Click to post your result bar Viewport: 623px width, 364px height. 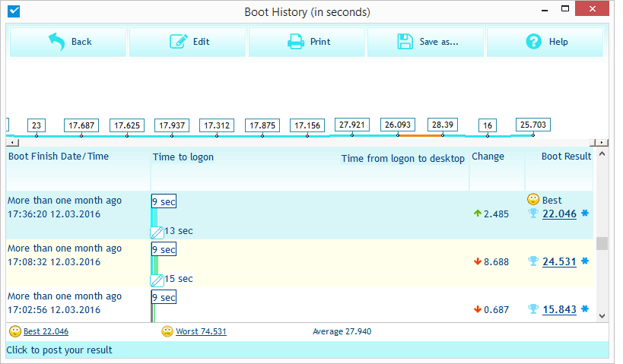point(59,350)
